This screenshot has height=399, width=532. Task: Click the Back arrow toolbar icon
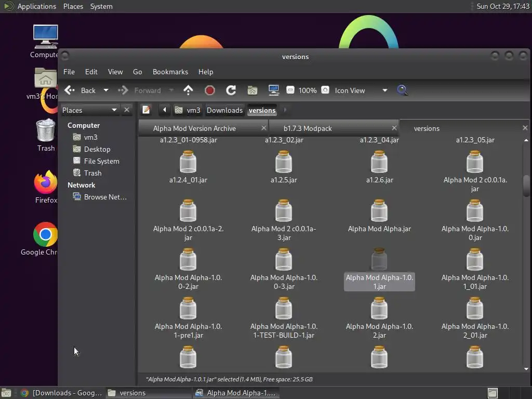click(70, 90)
